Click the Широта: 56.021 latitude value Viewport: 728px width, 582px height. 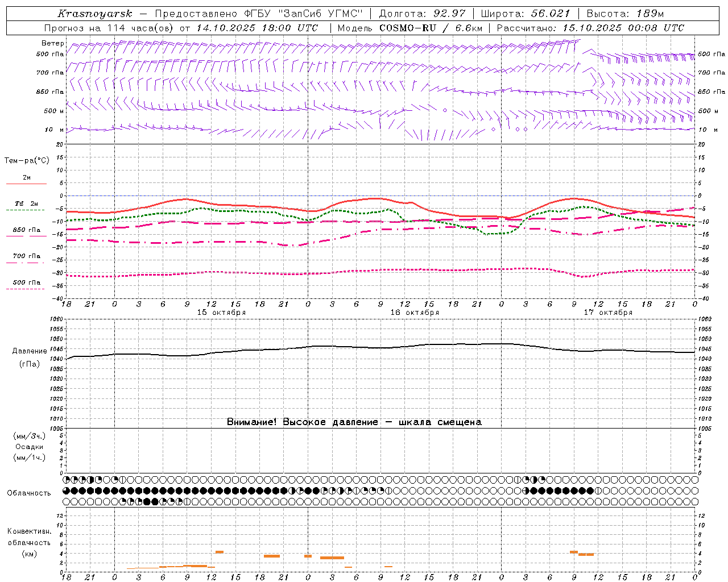click(525, 14)
